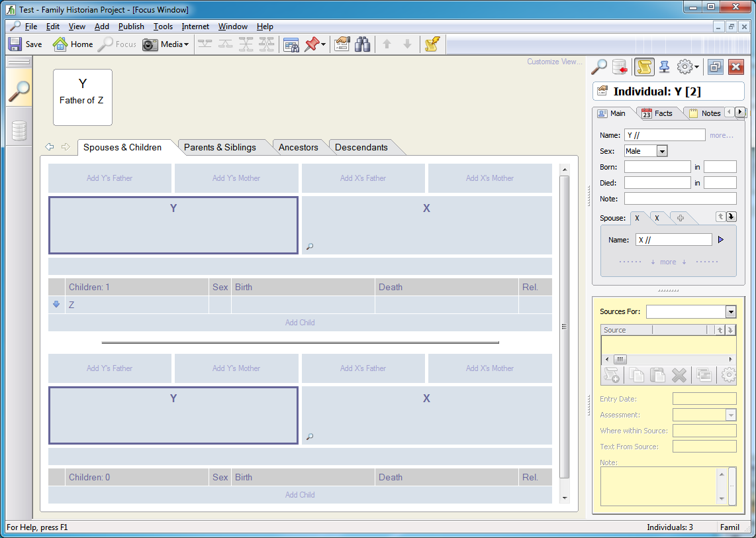Click the Save toolbar button
This screenshot has height=538, width=756.
[x=25, y=44]
